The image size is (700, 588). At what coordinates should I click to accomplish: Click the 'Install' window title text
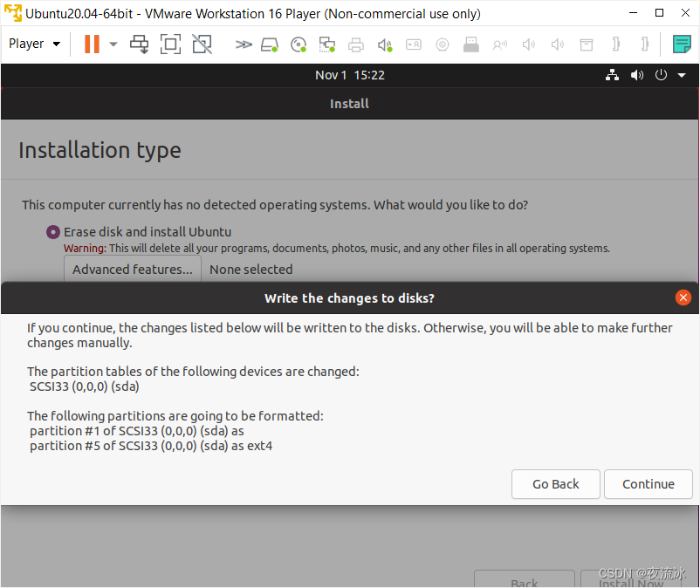click(x=349, y=104)
